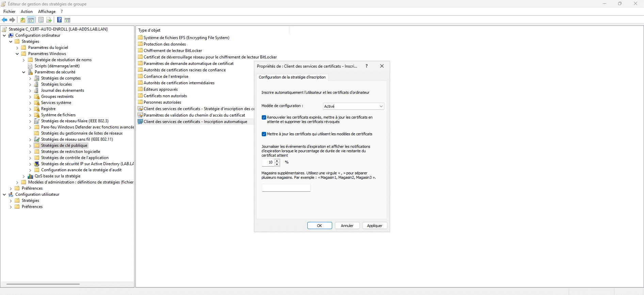644x295 pixels.
Task: Open the Action menu
Action: tap(27, 12)
